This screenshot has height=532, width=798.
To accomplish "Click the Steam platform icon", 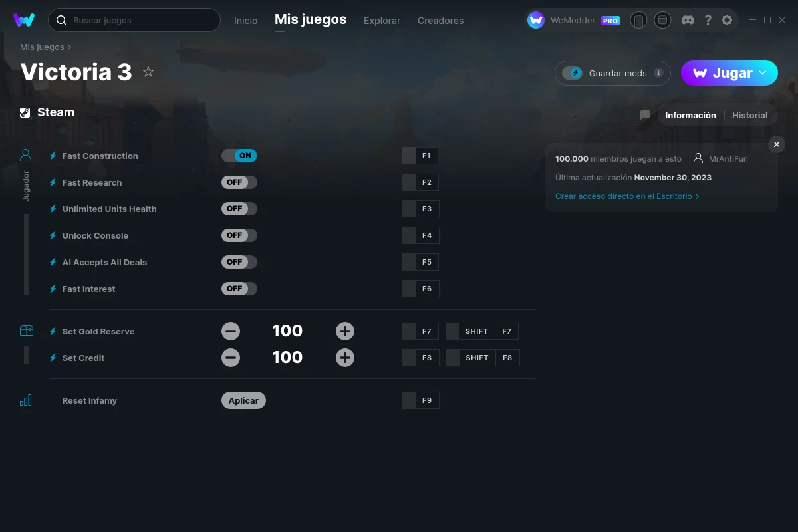I will click(25, 112).
